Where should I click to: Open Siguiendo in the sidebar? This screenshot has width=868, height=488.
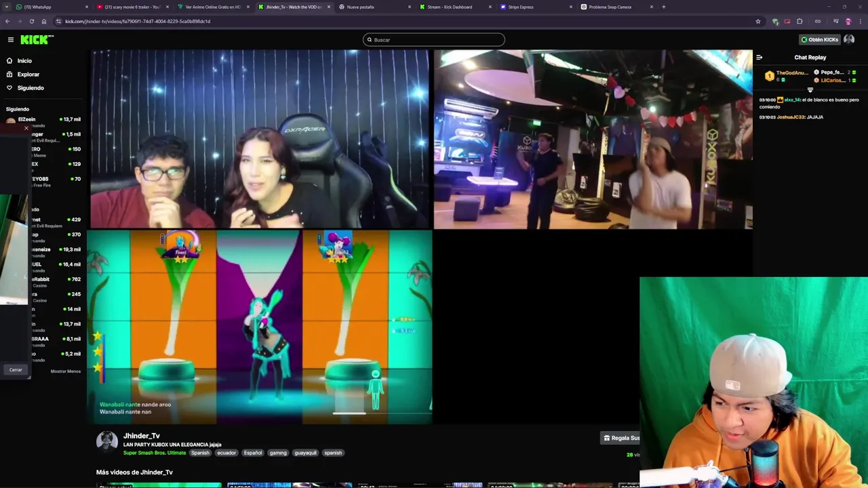pyautogui.click(x=31, y=88)
